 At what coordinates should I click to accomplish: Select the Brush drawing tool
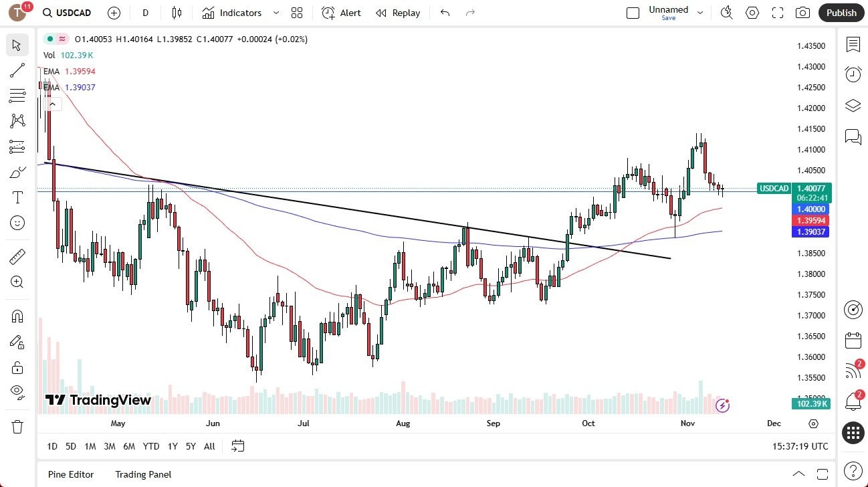[17, 171]
